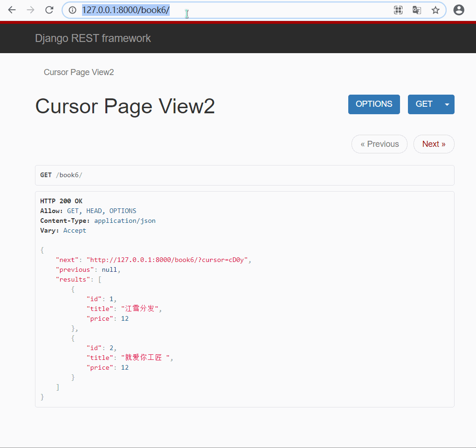The width and height of the screenshot is (476, 448).
Task: Click the Cursor Page View2 page heading
Action: [x=125, y=106]
